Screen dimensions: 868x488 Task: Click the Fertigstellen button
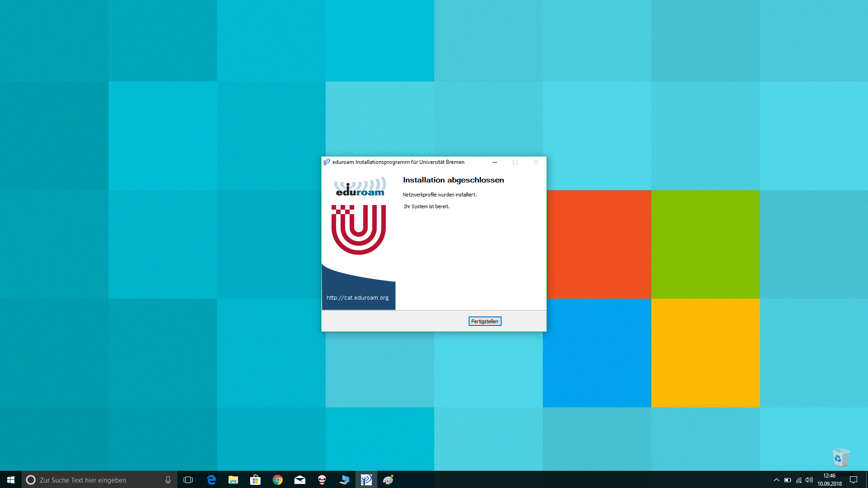point(484,321)
